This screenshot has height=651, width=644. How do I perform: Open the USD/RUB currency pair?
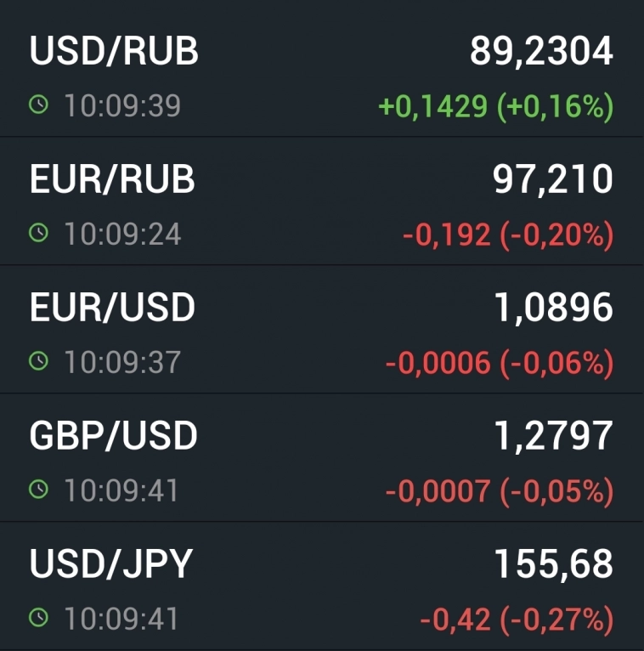tap(114, 52)
